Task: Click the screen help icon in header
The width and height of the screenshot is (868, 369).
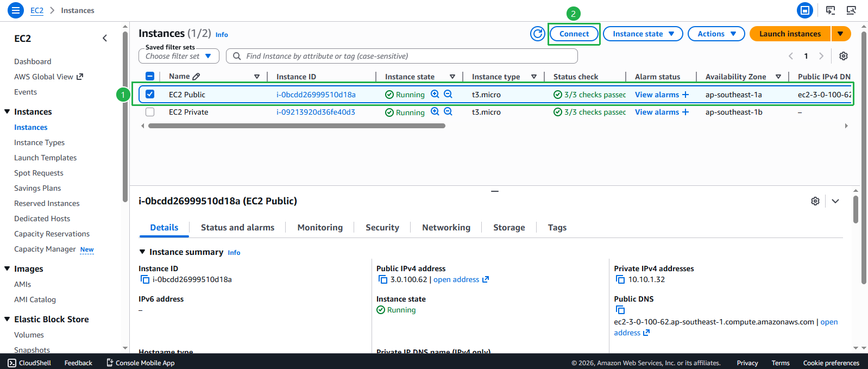Action: 831,10
